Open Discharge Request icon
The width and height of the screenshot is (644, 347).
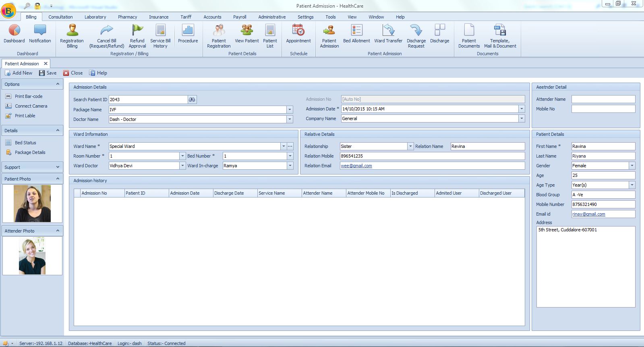coord(416,36)
